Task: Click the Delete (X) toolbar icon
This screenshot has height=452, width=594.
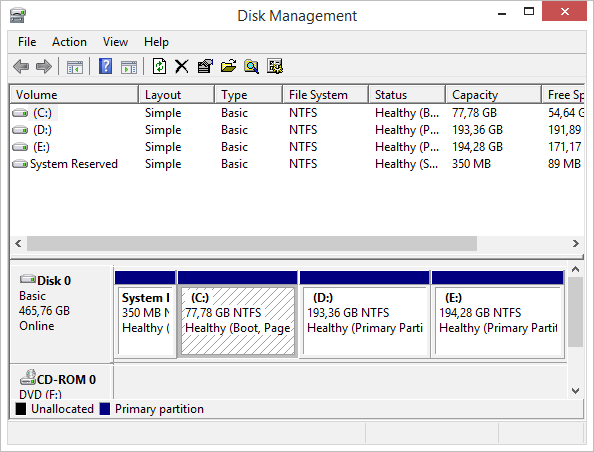Action: [x=182, y=66]
